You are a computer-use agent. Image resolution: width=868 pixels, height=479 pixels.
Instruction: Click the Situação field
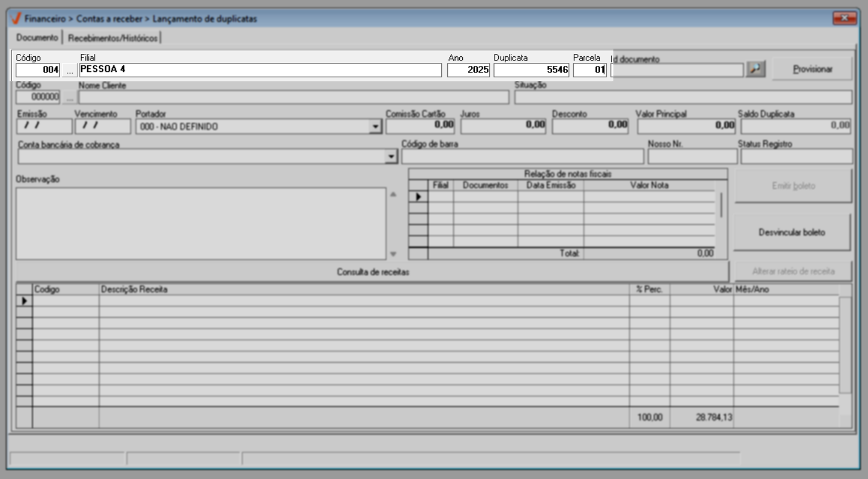[x=683, y=97]
